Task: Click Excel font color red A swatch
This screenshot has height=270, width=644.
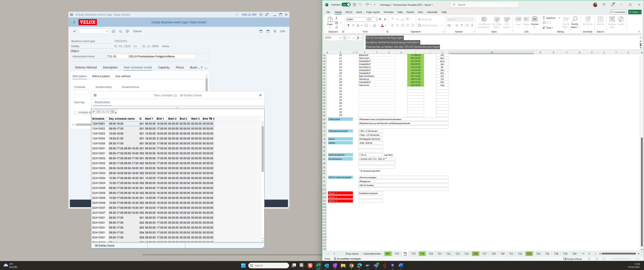Action: click(382, 25)
